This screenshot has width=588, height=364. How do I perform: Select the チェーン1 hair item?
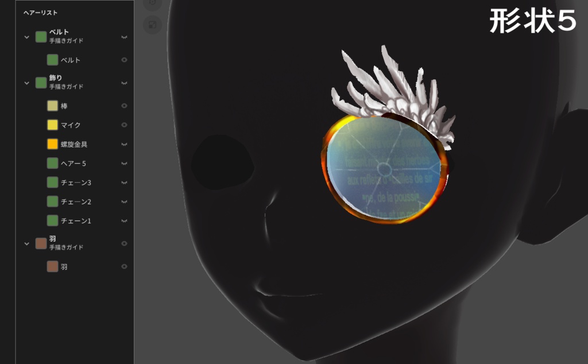click(x=76, y=221)
